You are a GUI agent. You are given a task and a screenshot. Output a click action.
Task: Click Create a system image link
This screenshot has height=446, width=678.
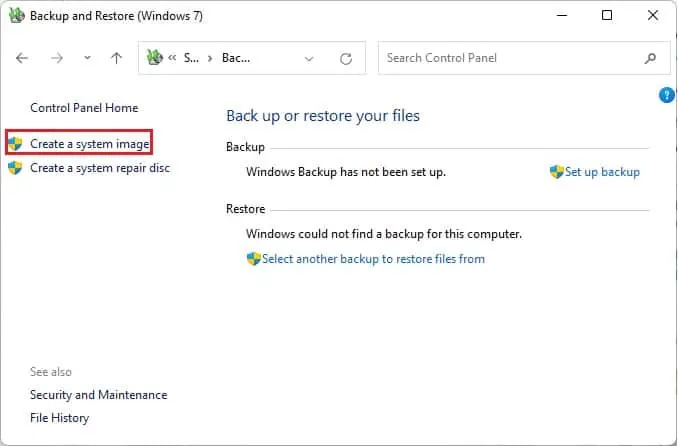[90, 144]
